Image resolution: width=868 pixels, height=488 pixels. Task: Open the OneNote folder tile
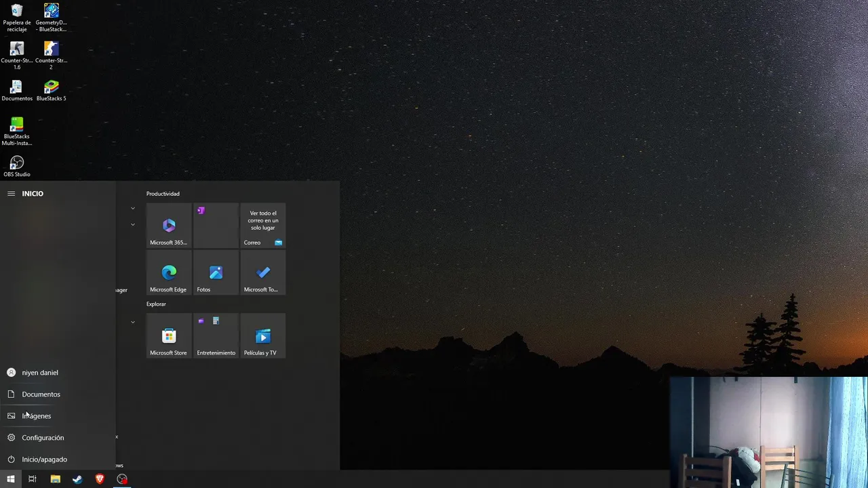click(x=216, y=226)
